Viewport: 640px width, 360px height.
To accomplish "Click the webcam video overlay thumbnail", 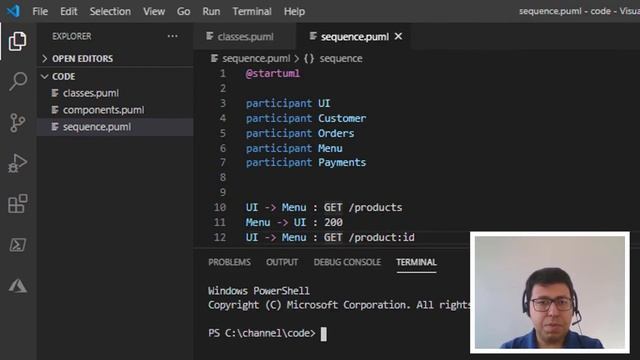I will tap(550, 292).
